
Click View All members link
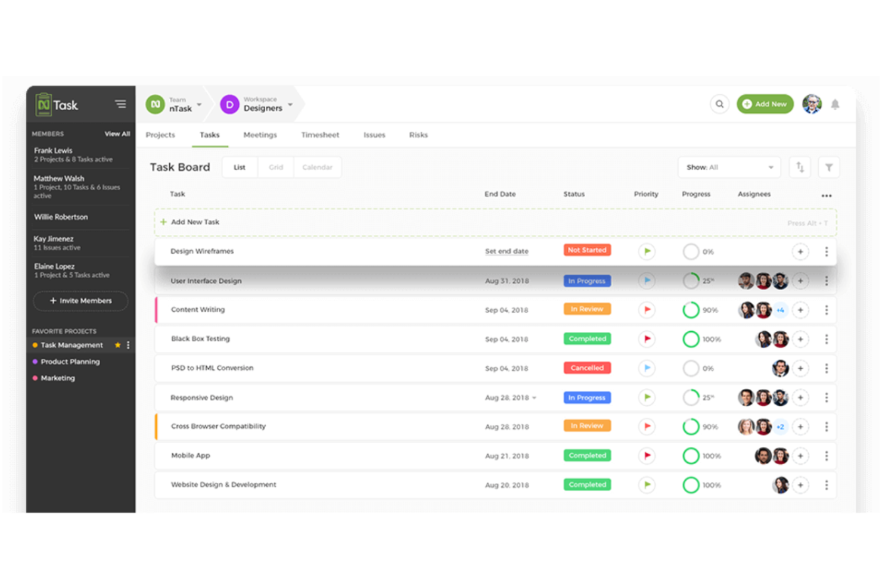tap(117, 134)
